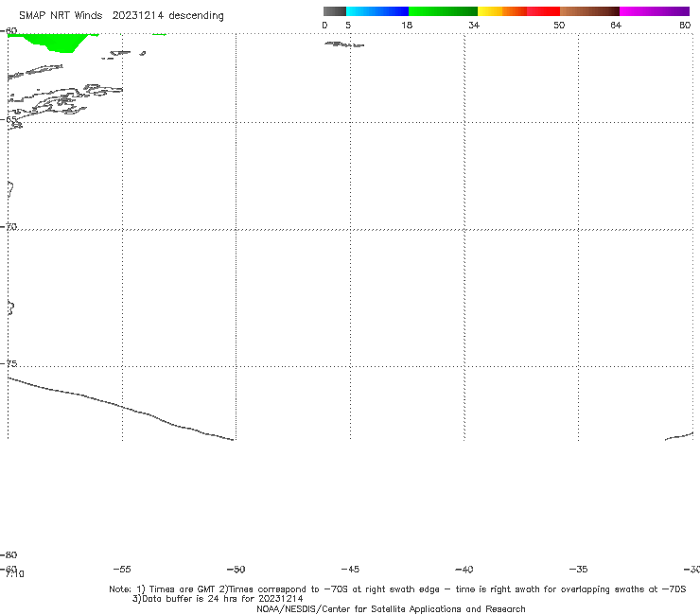The image size is (700, 615).
Task: Click the color scale label '34'
Action: coord(474,25)
